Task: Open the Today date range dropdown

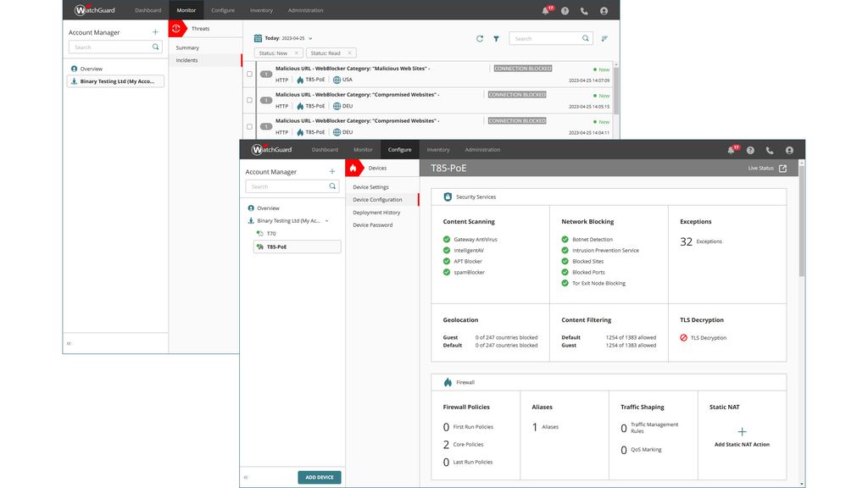Action: click(310, 38)
